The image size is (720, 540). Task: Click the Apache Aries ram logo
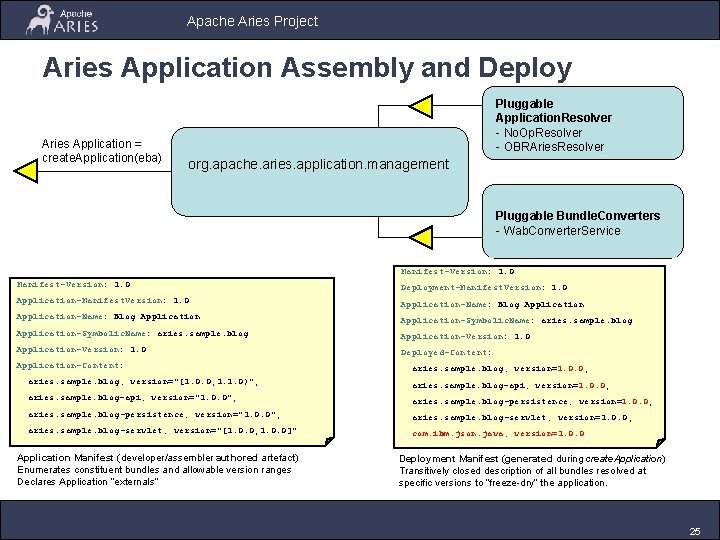[x=62, y=19]
